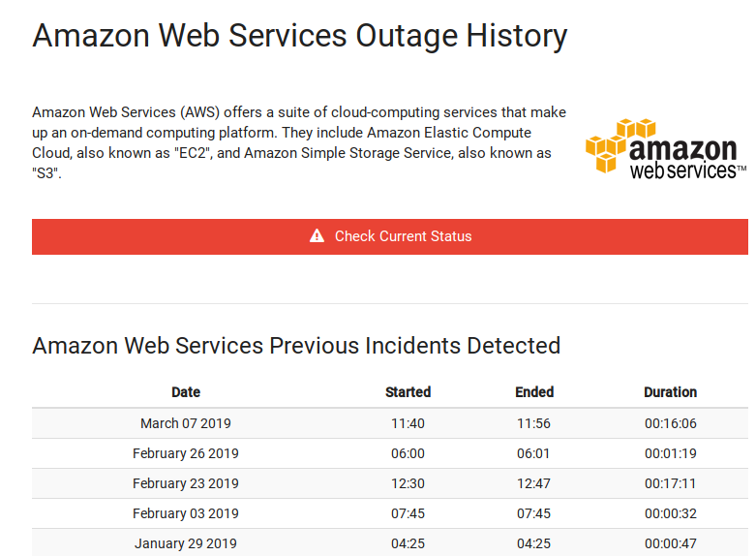
Task: Click the AWS description paragraph text
Action: coord(299,142)
